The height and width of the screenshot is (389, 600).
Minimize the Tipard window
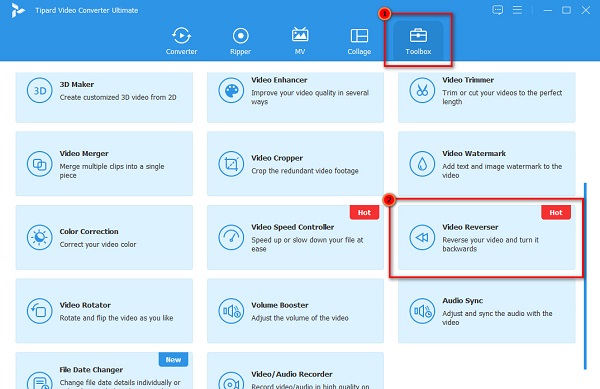coord(548,10)
